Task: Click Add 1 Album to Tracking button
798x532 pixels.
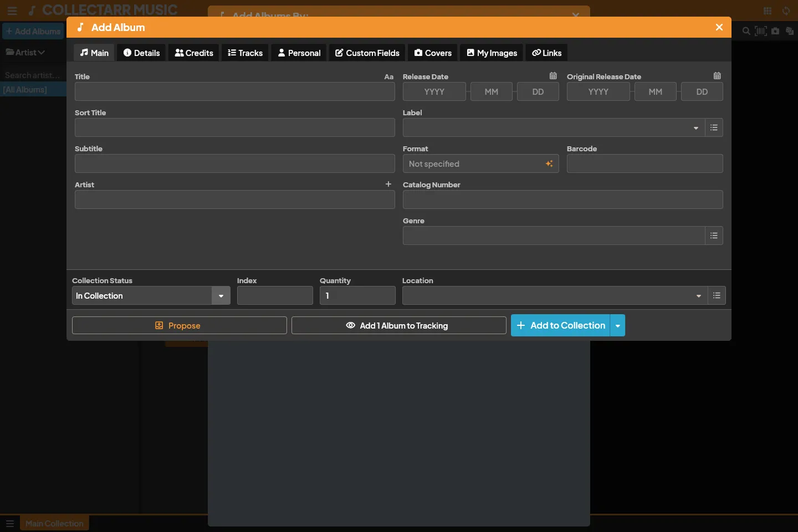Action: (399, 325)
